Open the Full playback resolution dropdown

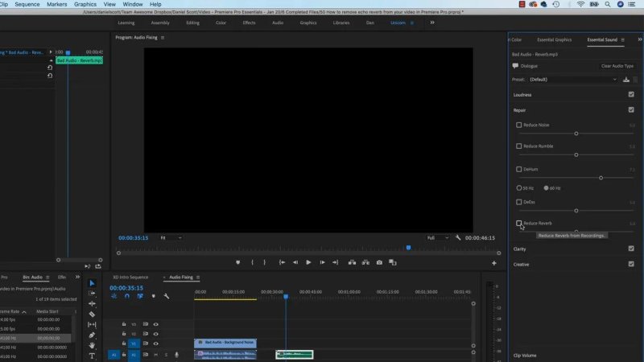[437, 237]
